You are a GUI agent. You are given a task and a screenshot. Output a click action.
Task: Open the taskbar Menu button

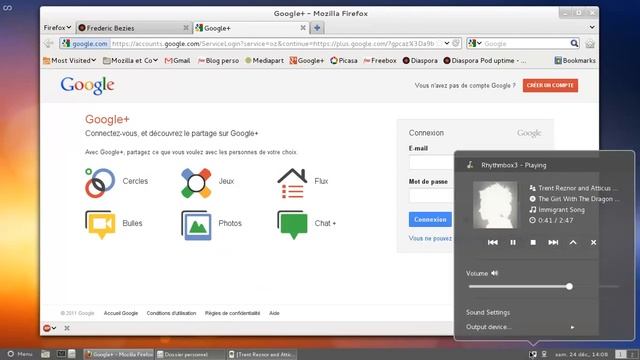(20, 354)
